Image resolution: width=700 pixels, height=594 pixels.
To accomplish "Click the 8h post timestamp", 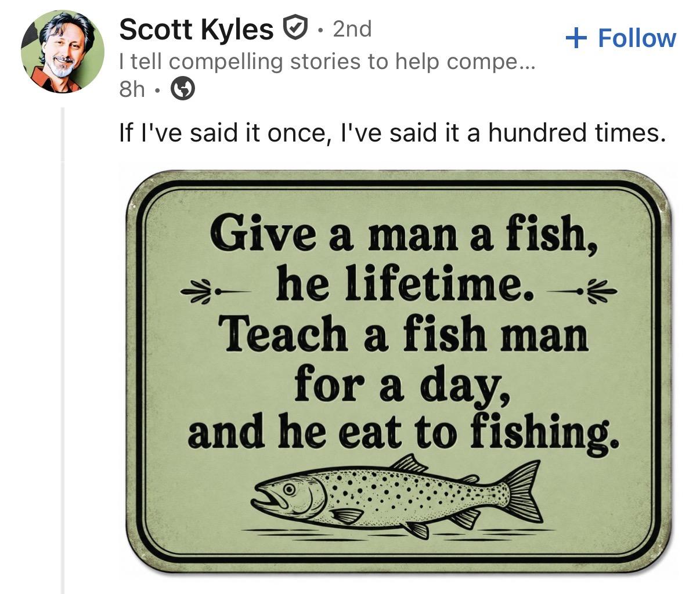I will (132, 89).
